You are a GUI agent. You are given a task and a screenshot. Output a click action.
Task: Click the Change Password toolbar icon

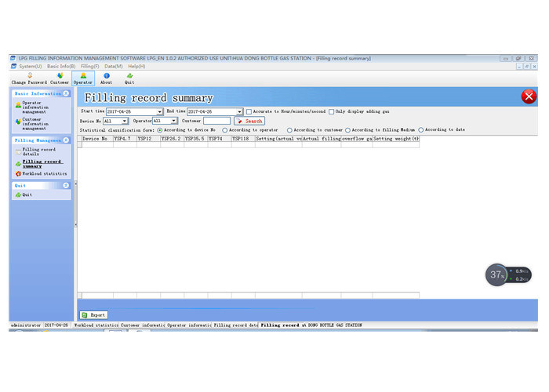pos(28,76)
